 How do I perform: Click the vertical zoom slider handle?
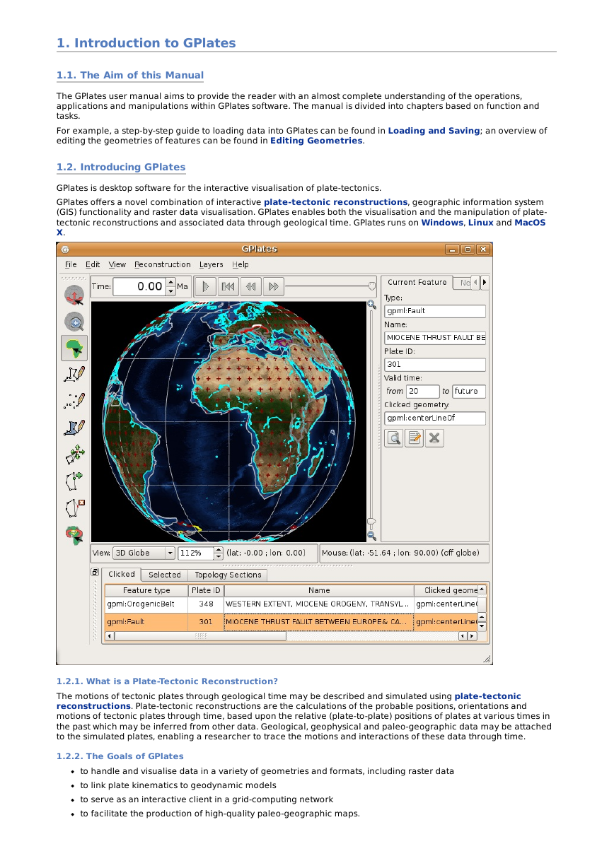371,522
